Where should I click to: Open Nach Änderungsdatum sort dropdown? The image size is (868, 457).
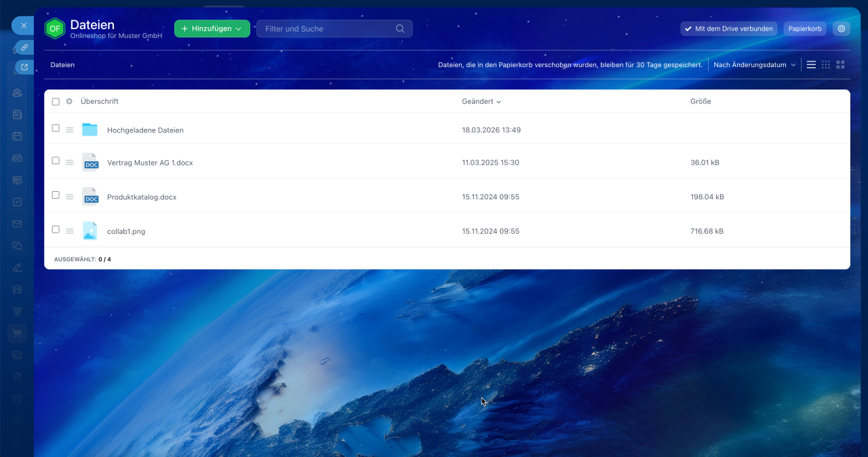pos(755,65)
